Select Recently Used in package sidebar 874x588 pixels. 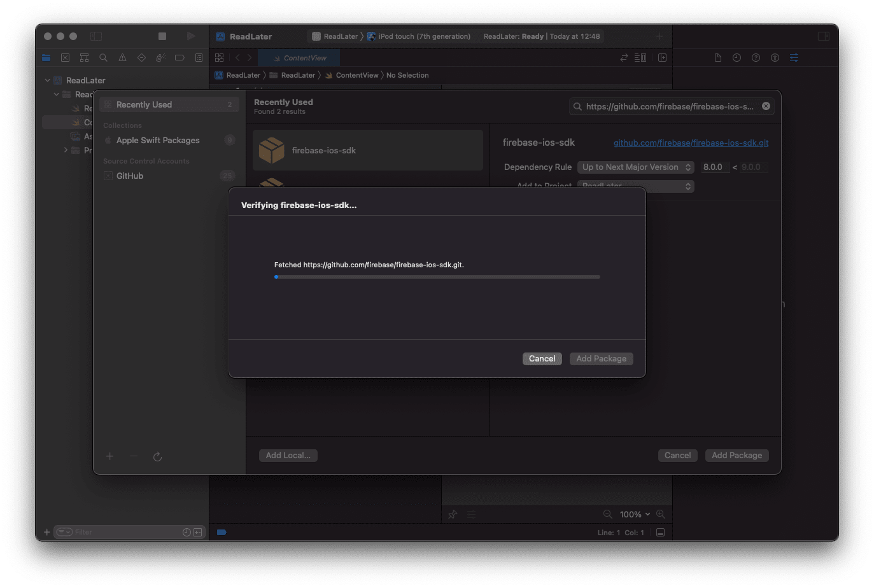coord(169,104)
